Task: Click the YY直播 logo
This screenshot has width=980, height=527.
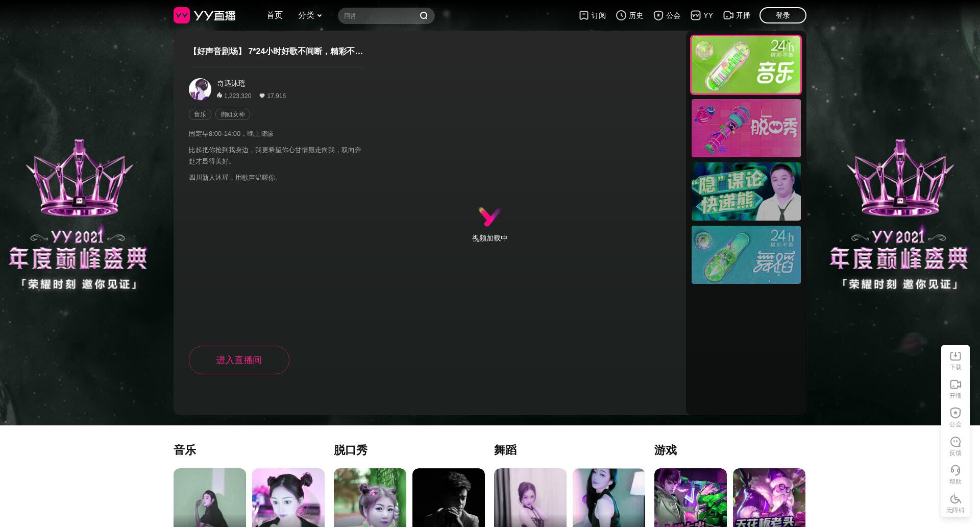Action: (205, 15)
